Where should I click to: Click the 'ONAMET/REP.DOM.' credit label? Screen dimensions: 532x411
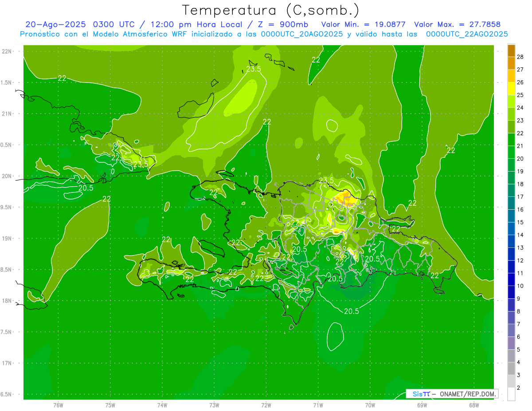point(468,394)
